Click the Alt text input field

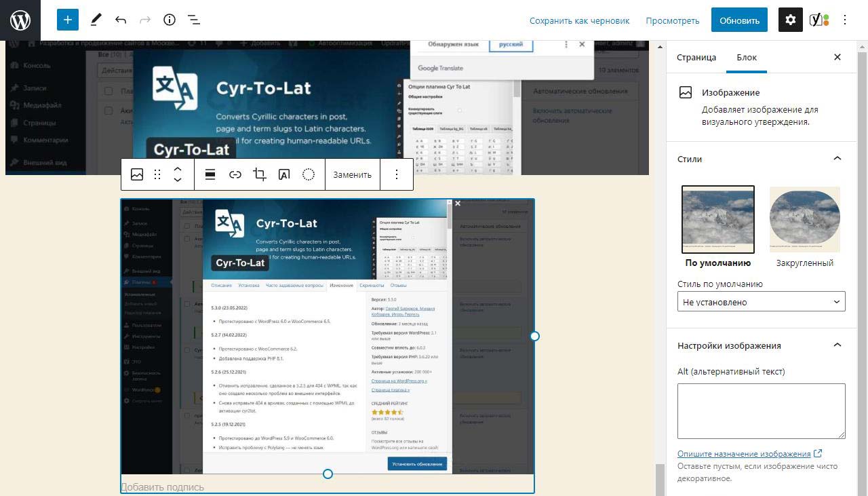pyautogui.click(x=761, y=411)
